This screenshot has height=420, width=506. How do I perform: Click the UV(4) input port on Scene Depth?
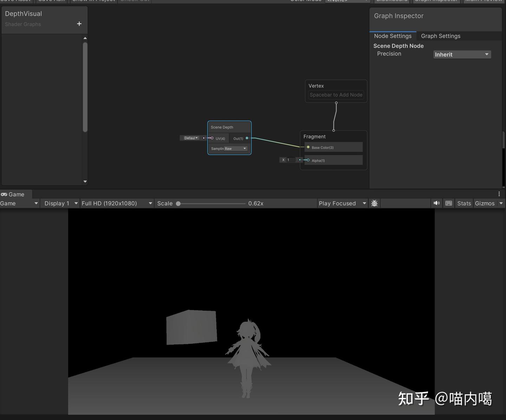(x=212, y=138)
